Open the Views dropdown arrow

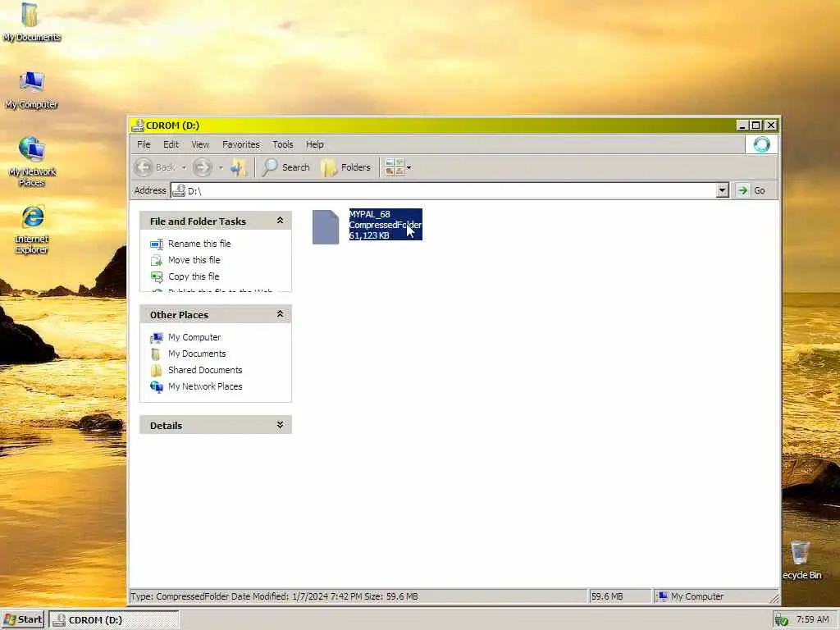tap(409, 167)
